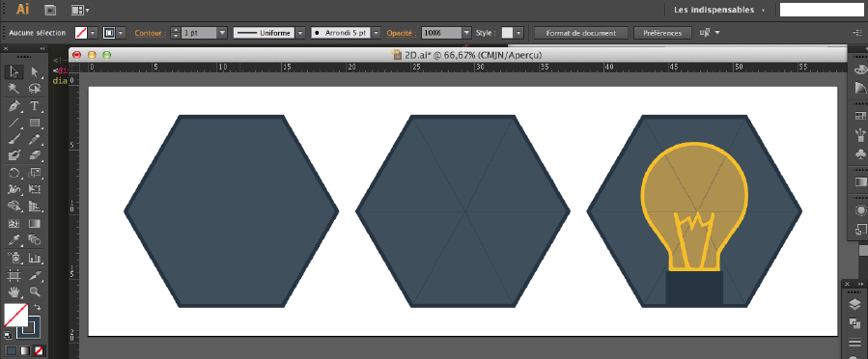Select the Eyedropper tool

pos(14,240)
